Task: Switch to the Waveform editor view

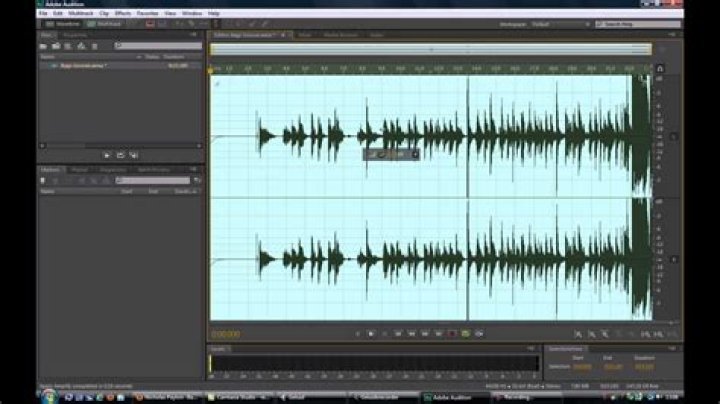Action: tap(63, 24)
